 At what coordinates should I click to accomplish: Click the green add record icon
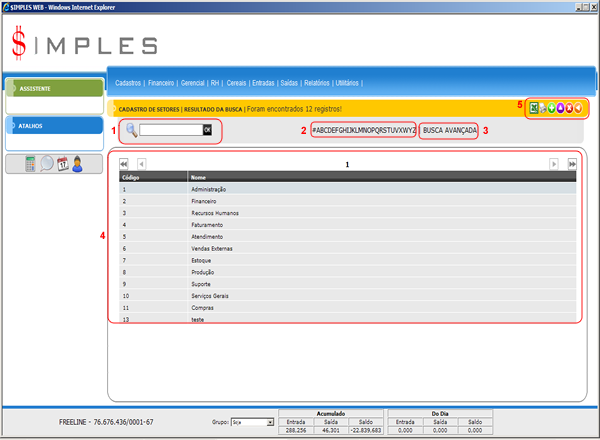click(553, 107)
